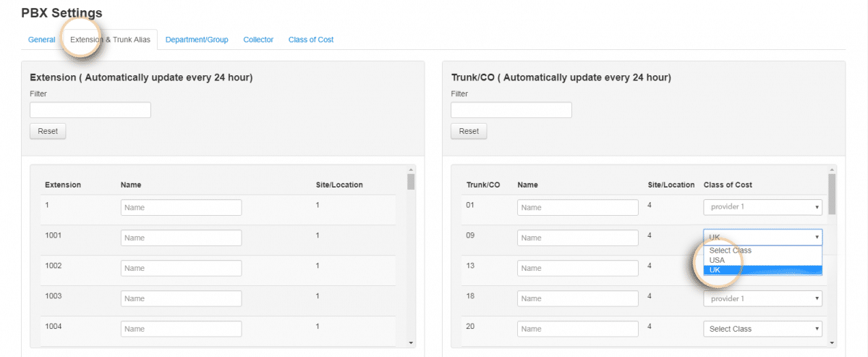Image resolution: width=868 pixels, height=357 pixels.
Task: Reset the Extension filter
Action: click(48, 132)
